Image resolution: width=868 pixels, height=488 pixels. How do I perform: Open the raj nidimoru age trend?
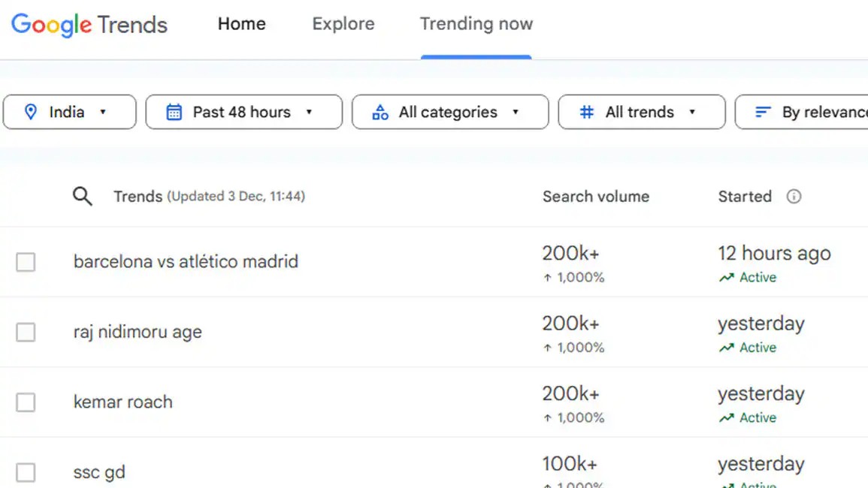click(x=138, y=331)
